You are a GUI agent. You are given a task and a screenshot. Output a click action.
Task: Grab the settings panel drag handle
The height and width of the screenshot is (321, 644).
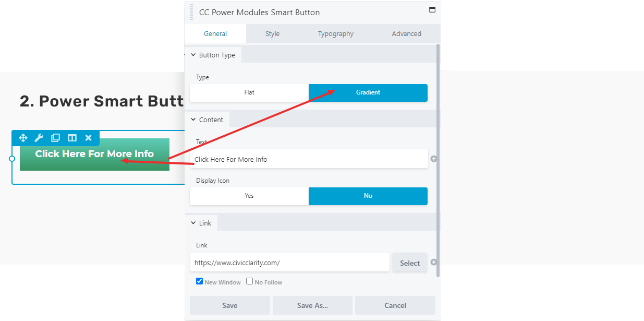191,11
